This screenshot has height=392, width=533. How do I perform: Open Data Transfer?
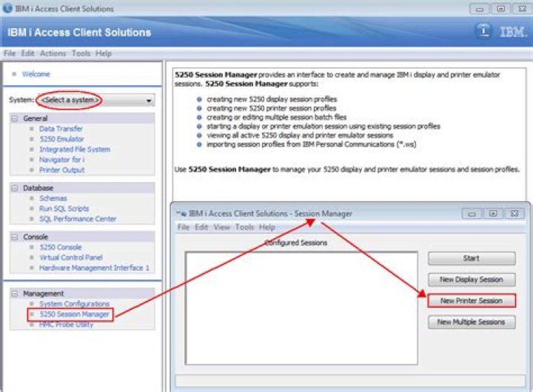click(x=61, y=129)
